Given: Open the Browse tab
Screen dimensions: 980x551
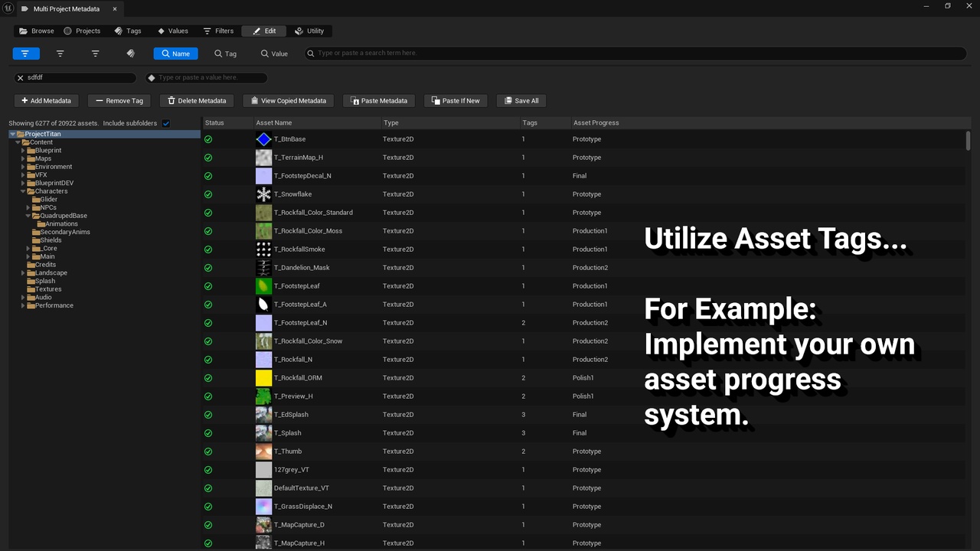Looking at the screenshot, I should pyautogui.click(x=37, y=31).
